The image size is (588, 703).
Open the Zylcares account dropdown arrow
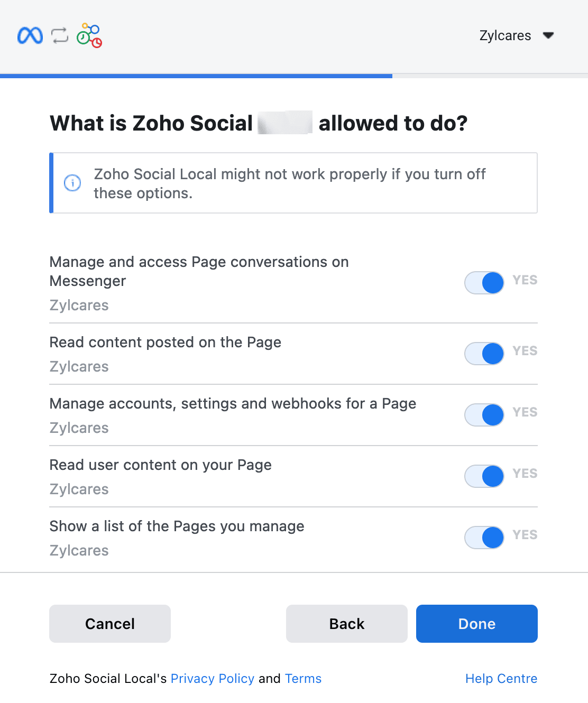click(x=548, y=35)
